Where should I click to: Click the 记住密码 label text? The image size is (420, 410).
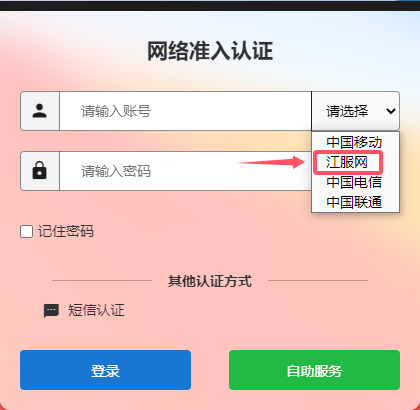click(x=66, y=231)
